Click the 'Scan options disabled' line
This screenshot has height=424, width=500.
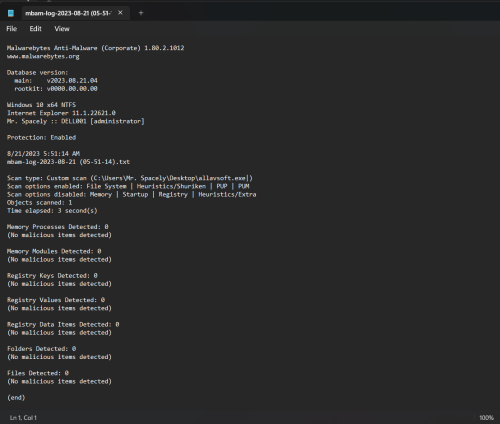132,194
